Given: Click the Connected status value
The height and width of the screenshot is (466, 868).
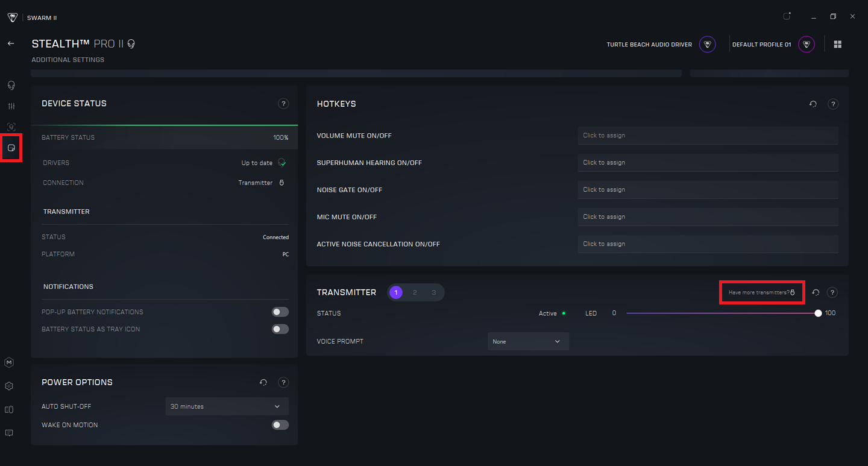Looking at the screenshot, I should tap(275, 237).
